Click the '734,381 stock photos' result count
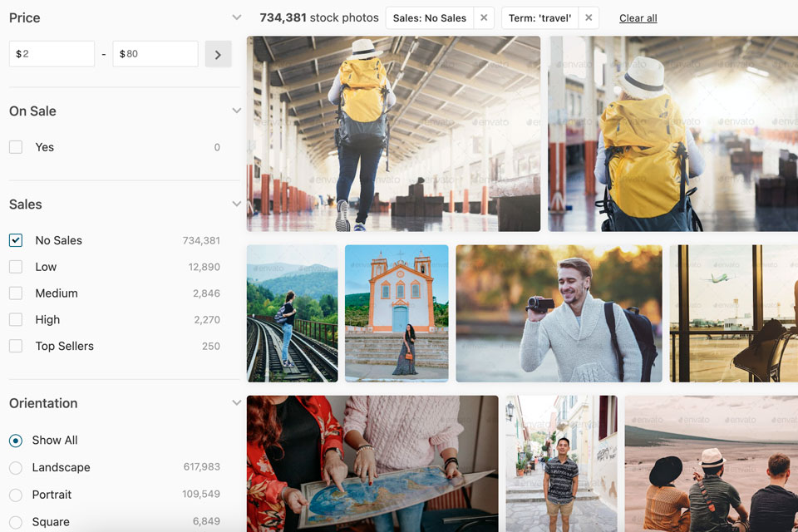The width and height of the screenshot is (798, 532). point(319,17)
